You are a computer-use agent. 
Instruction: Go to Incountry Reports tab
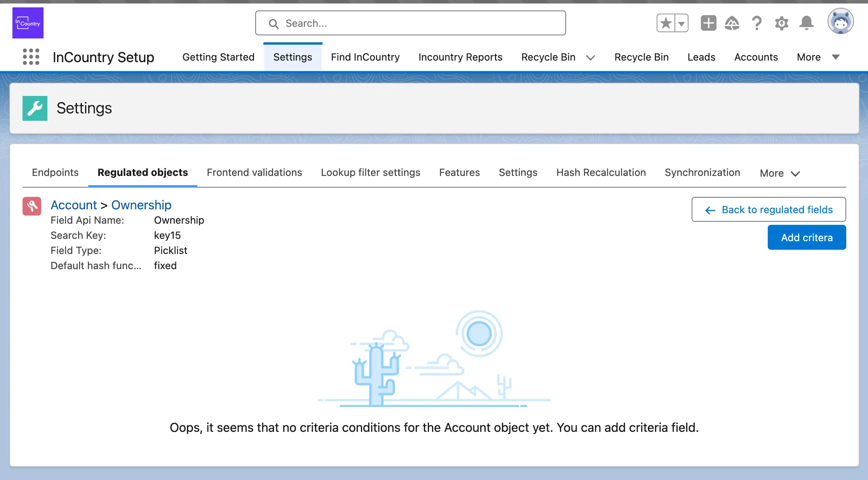[460, 57]
